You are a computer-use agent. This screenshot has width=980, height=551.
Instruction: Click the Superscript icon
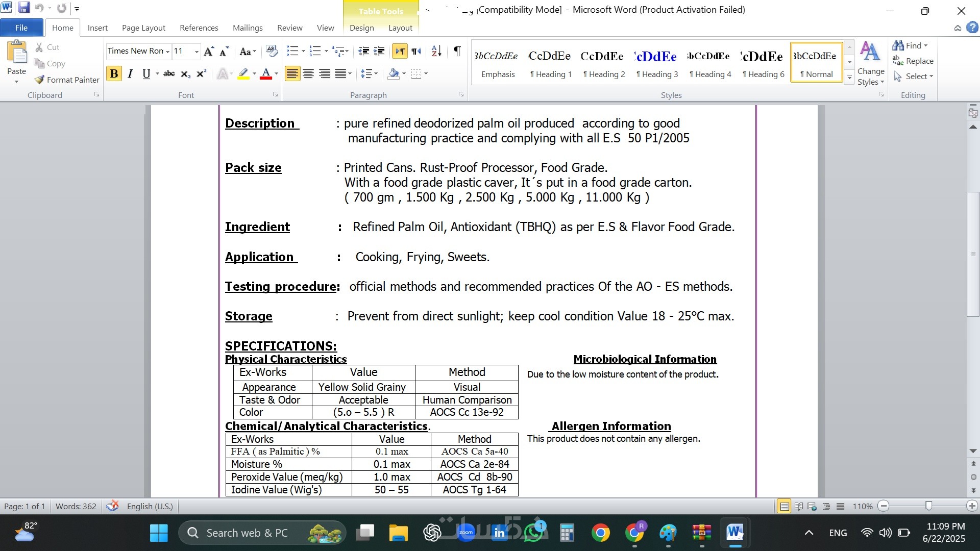[x=202, y=74]
